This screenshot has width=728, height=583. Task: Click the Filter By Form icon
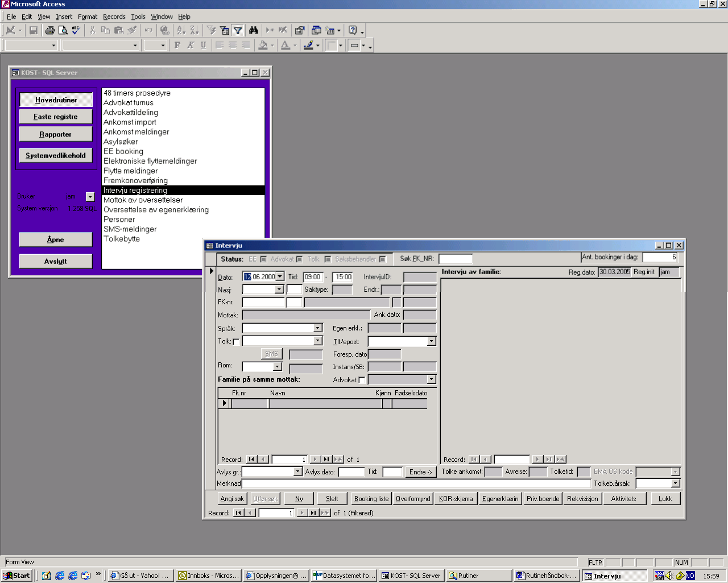pyautogui.click(x=224, y=30)
